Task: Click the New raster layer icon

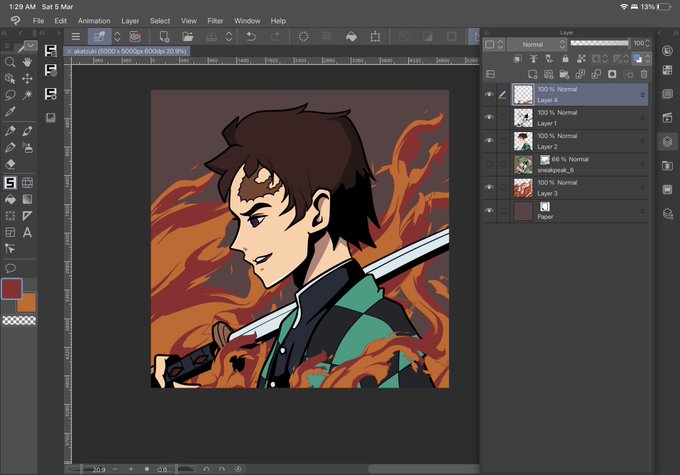Action: [533, 74]
